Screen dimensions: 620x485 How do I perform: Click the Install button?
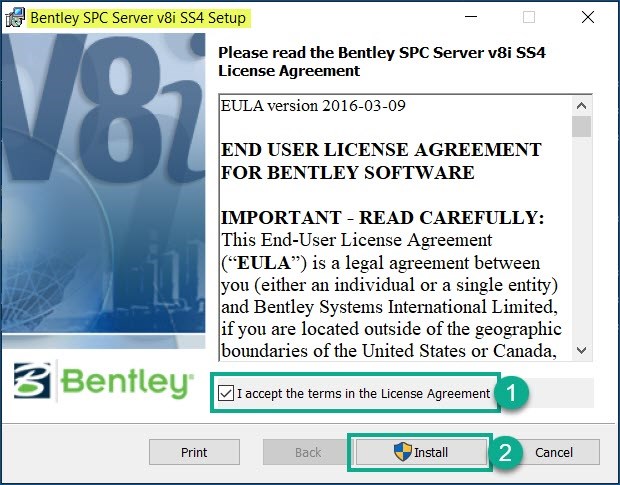(x=421, y=452)
